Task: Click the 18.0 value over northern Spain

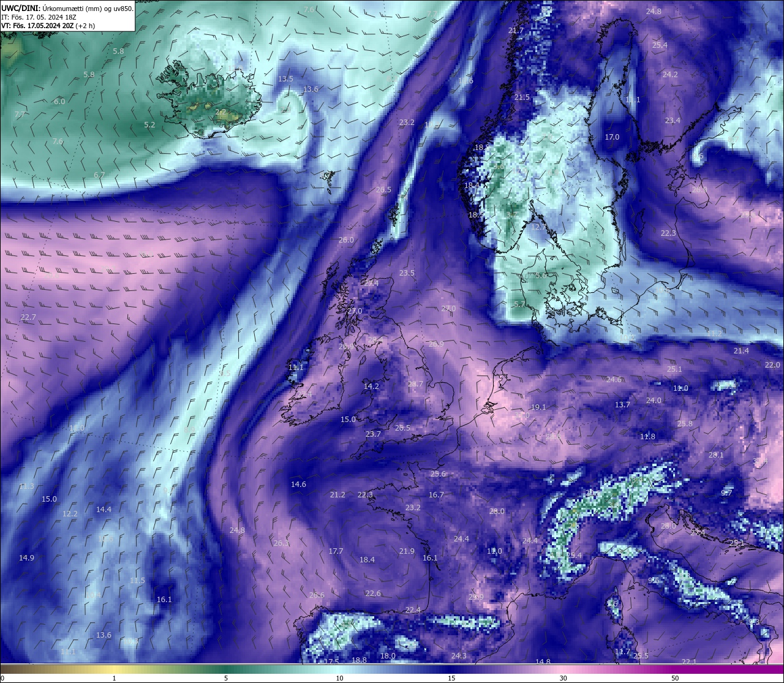Action: 388,656
